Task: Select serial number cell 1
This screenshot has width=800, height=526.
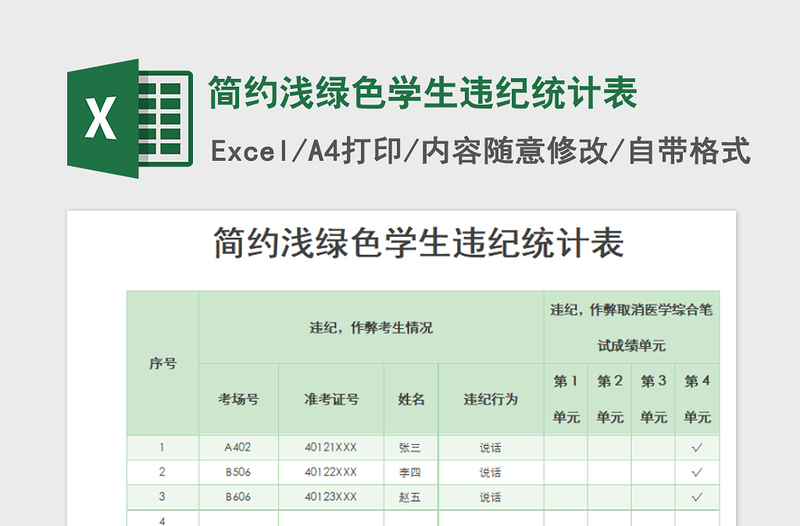Action: (x=163, y=447)
